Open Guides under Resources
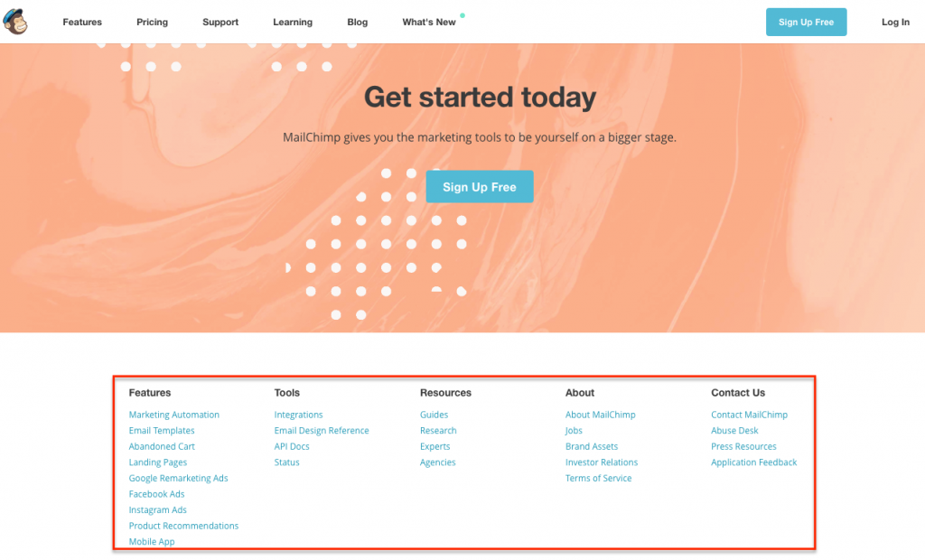Screen dimensions: 925x560 tap(434, 415)
